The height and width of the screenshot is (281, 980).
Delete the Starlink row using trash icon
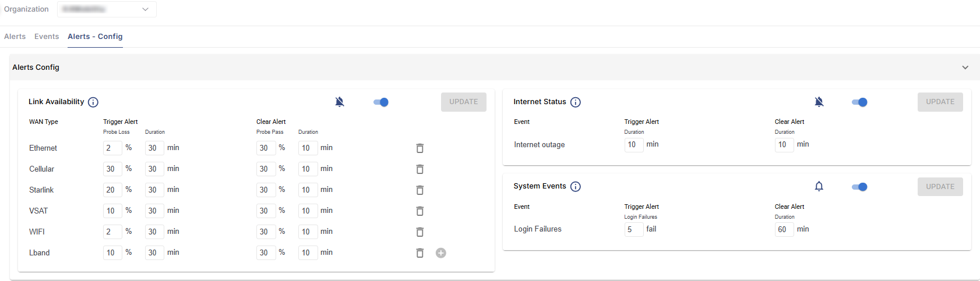tap(420, 190)
